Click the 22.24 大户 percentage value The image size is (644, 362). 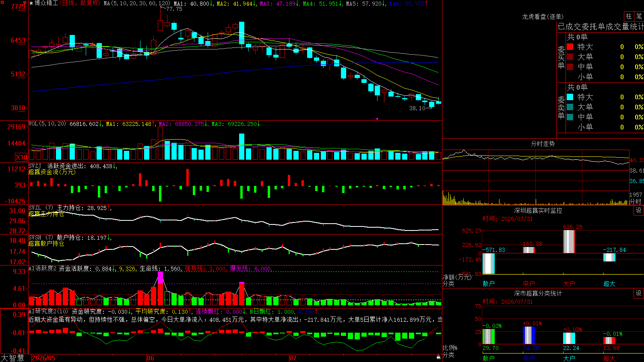(571, 348)
